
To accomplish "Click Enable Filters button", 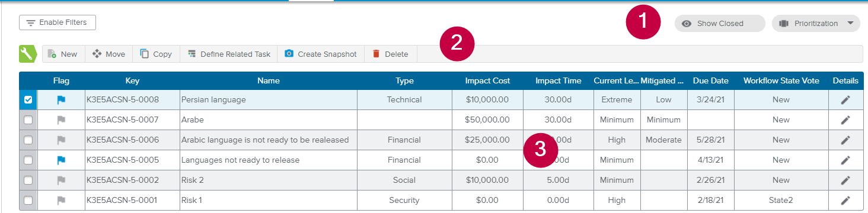I will pos(58,22).
